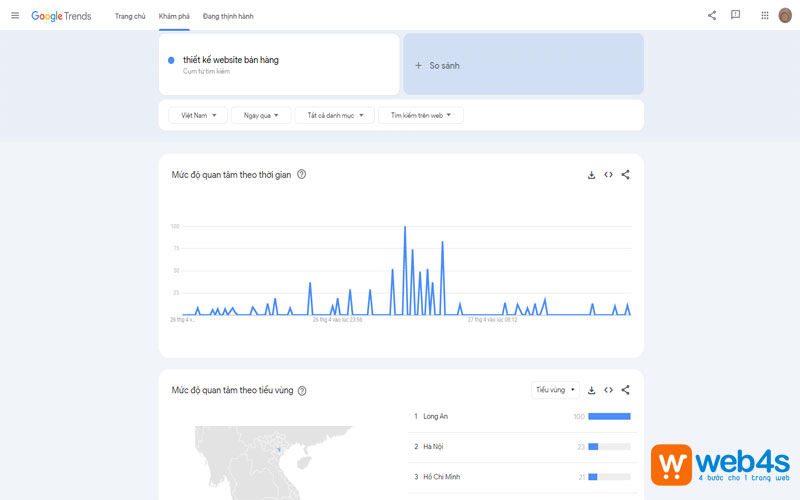The width and height of the screenshot is (800, 500).
Task: Expand the Tất cả danh mục dropdown
Action: click(x=335, y=116)
